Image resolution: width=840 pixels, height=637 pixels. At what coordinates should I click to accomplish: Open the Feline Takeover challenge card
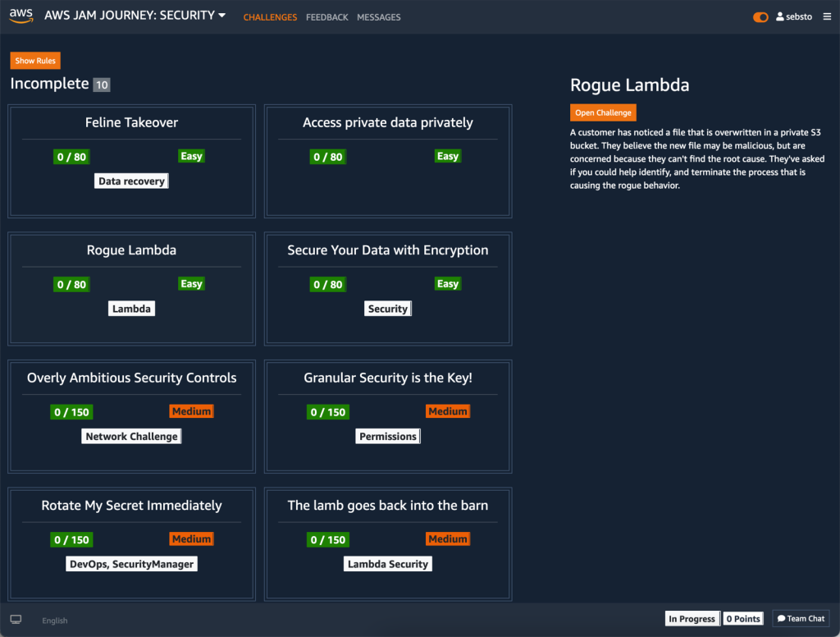(131, 161)
